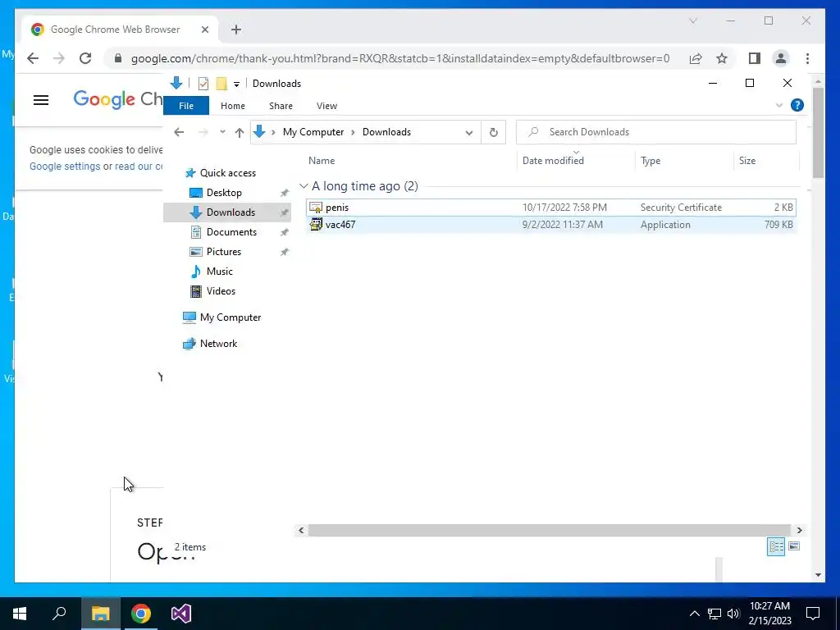Click the Search Downloads field
This screenshot has height=630, width=840.
(x=655, y=132)
